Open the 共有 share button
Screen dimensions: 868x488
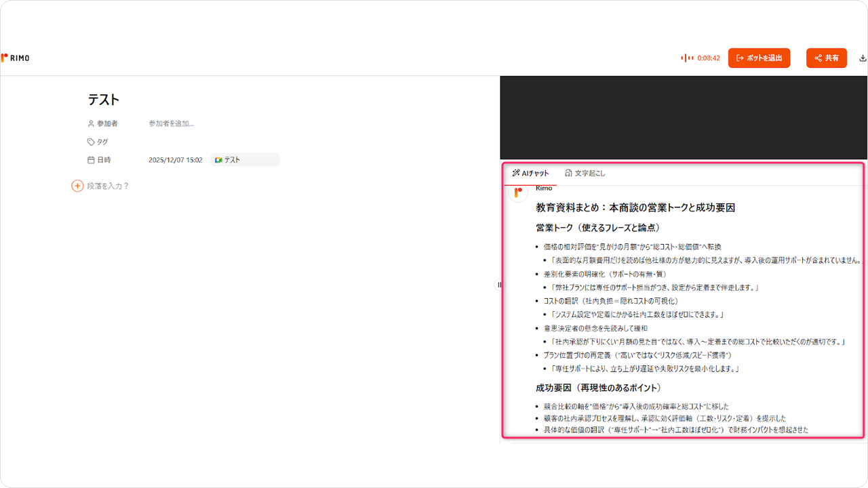click(x=827, y=58)
